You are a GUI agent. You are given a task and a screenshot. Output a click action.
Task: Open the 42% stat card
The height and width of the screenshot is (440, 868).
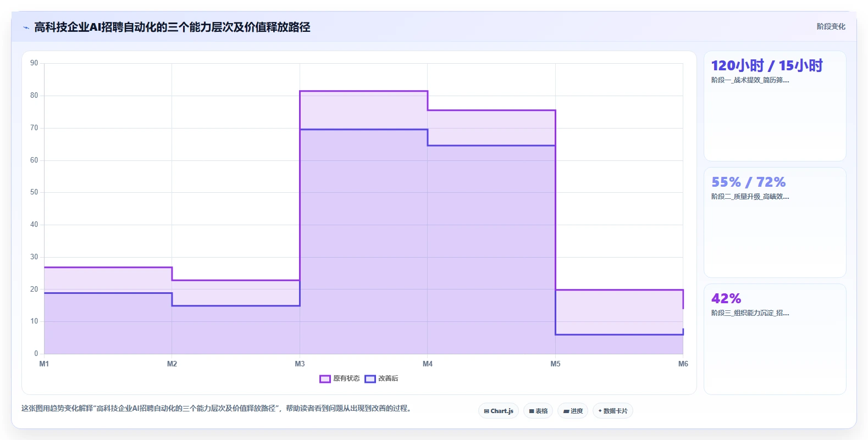pyautogui.click(x=775, y=339)
